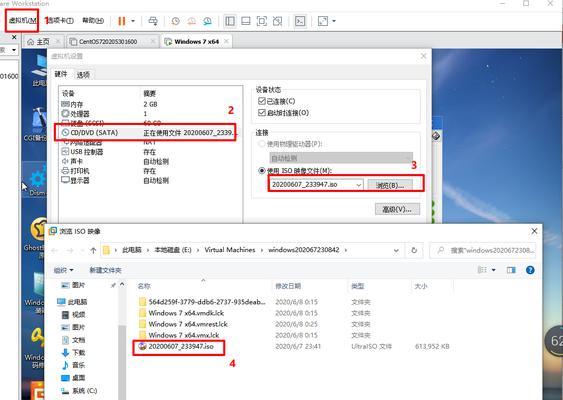Close the library panel with X
The image size is (563, 400).
[x=14, y=37]
